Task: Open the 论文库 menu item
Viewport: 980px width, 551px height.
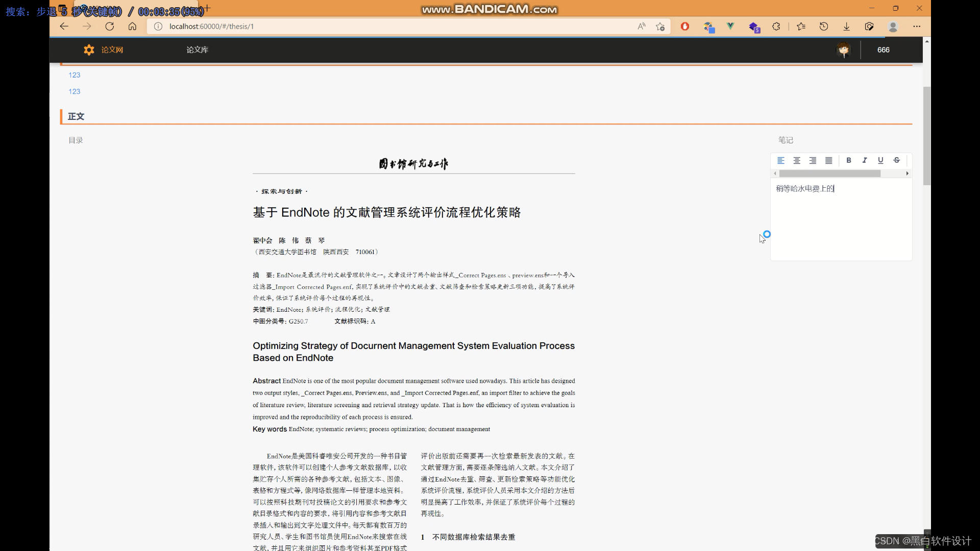Action: tap(197, 49)
